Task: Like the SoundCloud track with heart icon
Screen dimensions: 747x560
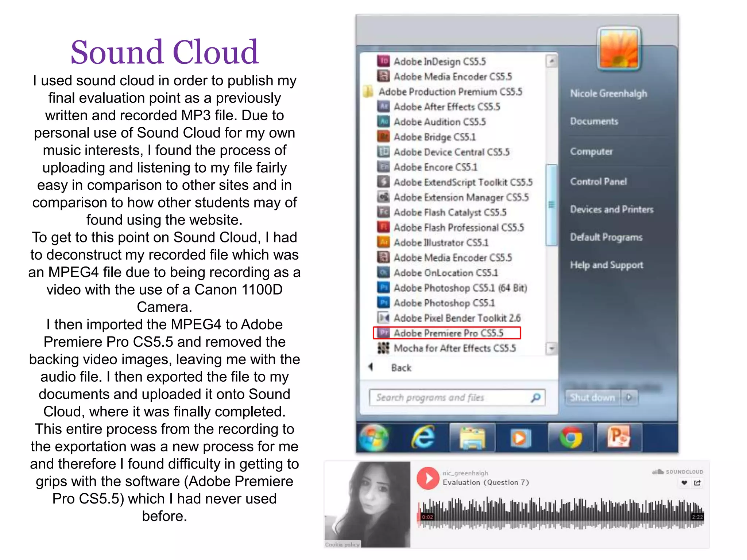Action: [684, 483]
